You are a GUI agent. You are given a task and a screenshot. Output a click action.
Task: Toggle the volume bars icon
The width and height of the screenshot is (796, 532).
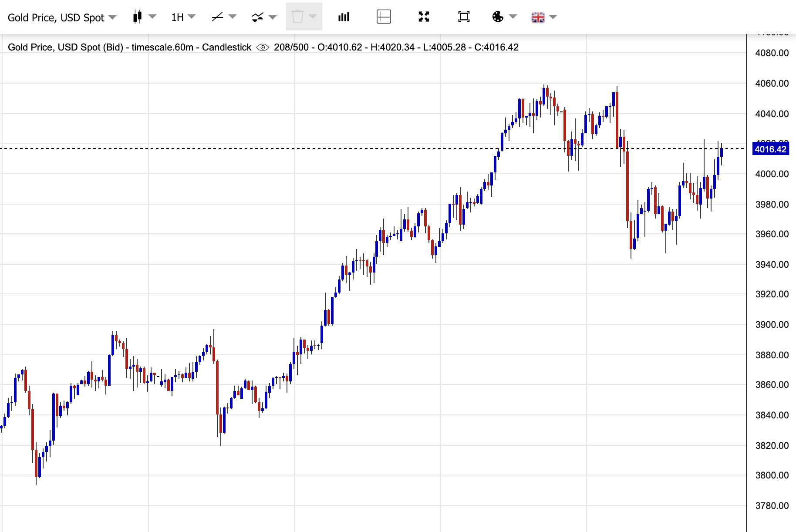pos(344,17)
